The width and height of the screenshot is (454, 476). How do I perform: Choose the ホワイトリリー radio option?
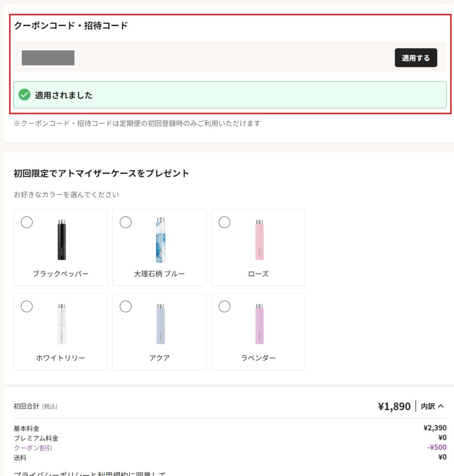coord(27,306)
